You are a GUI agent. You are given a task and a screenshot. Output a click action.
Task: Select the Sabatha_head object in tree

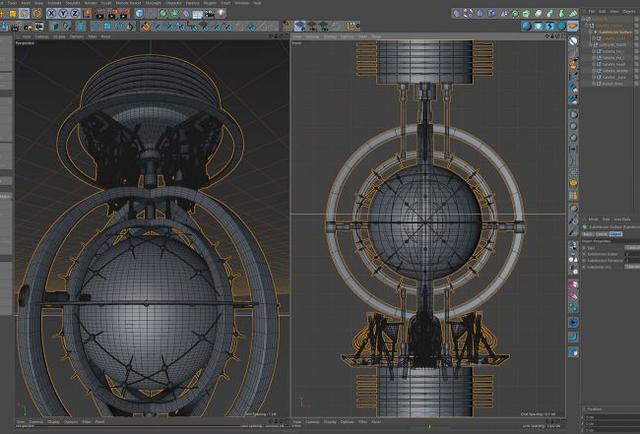coord(613,64)
